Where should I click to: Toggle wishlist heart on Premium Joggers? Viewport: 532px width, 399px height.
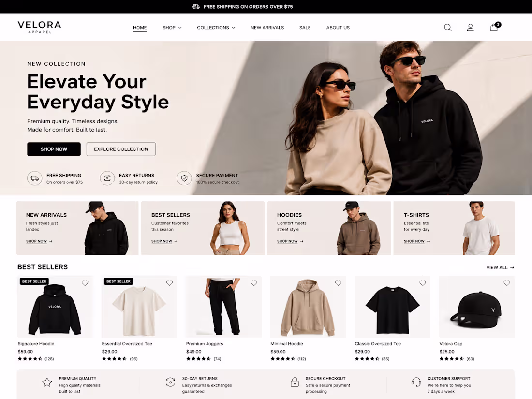254,283
